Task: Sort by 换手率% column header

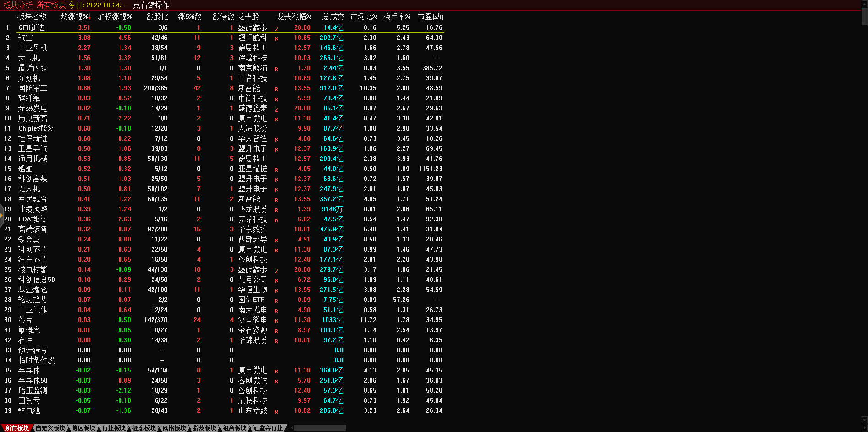Action: point(397,17)
